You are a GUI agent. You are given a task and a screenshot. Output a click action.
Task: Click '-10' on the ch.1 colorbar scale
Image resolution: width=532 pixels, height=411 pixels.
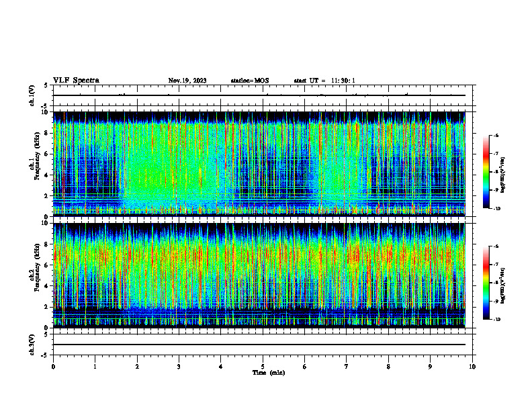[497, 208]
